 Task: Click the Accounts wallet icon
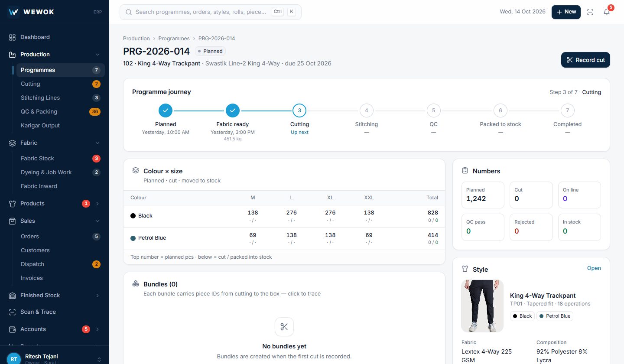[13, 329]
